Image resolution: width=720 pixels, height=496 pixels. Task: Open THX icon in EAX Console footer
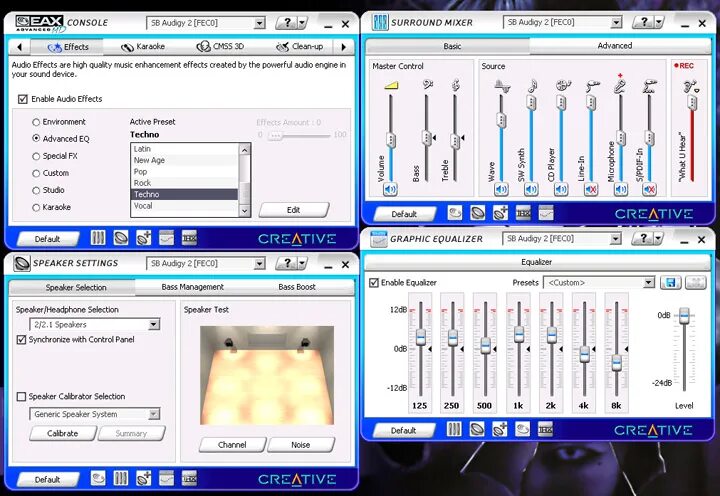pos(189,237)
